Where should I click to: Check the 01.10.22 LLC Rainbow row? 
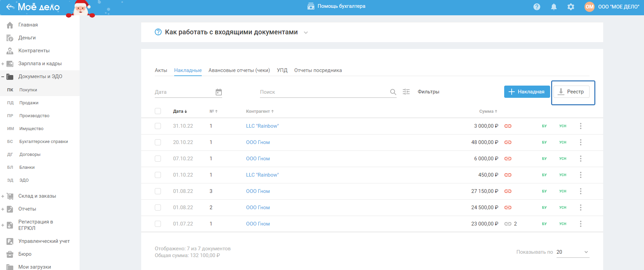tap(158, 175)
